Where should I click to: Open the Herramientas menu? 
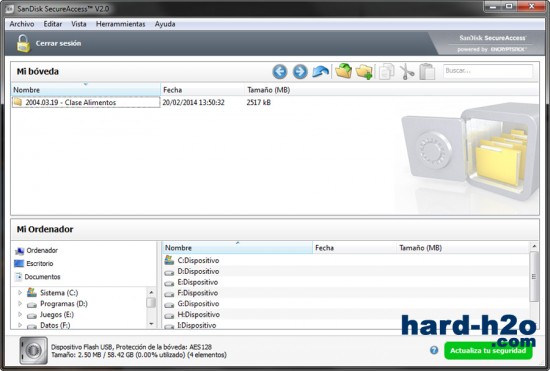(x=120, y=24)
